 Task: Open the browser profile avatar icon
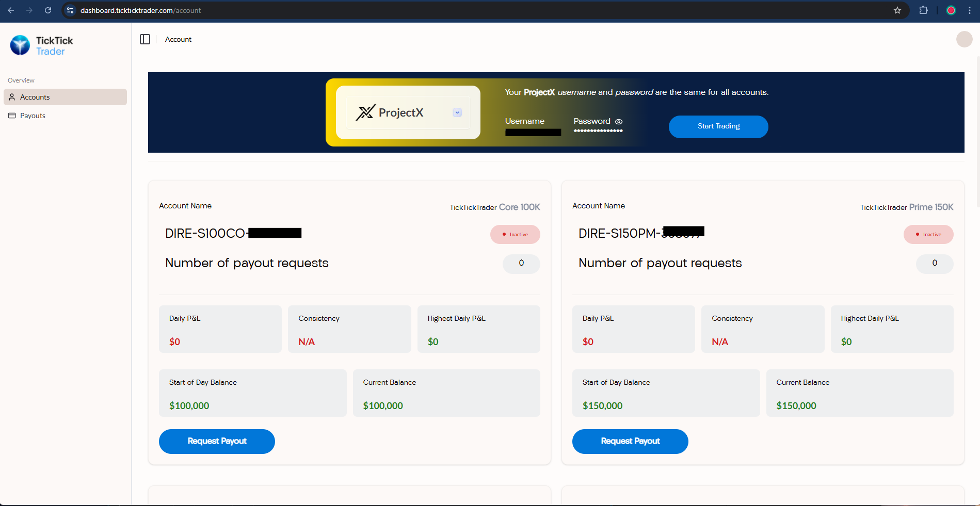point(951,10)
